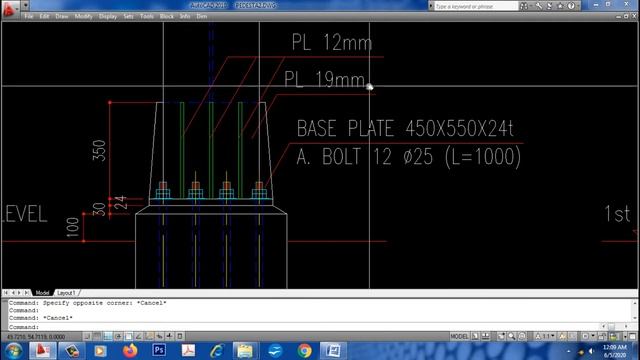Image resolution: width=640 pixels, height=360 pixels.
Task: Select the Zoom magnifier in status bar
Action: [x=511, y=336]
